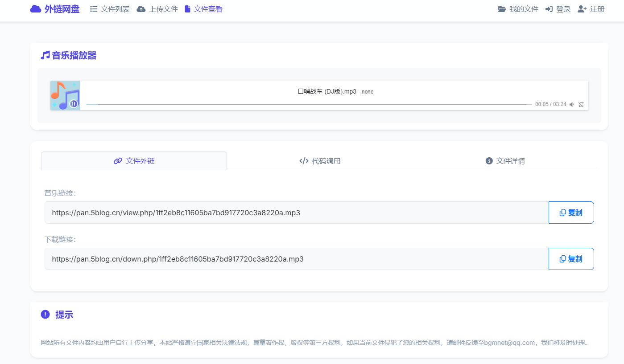This screenshot has height=364, width=624.
Task: Select the 文件查看 navigation link
Action: tap(203, 9)
